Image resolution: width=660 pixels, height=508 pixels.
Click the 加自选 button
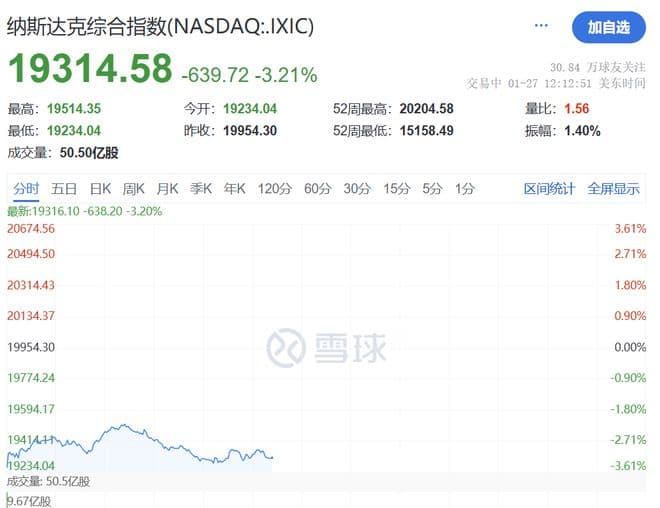click(x=608, y=27)
